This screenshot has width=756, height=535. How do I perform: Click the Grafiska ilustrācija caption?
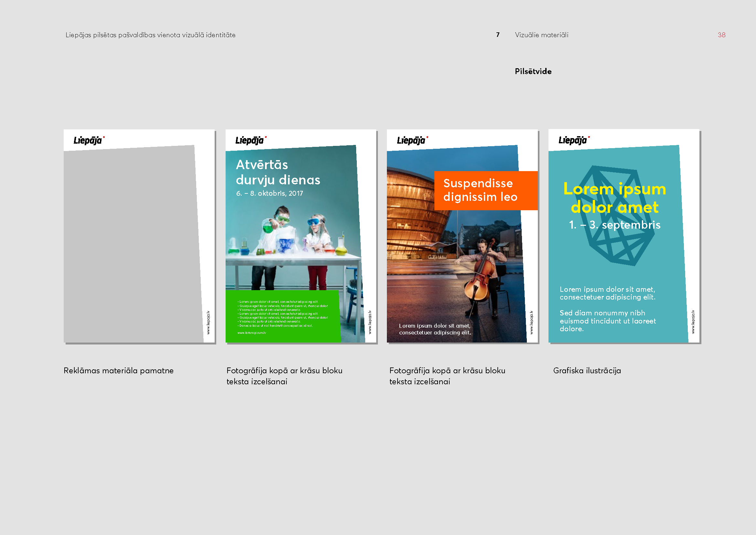point(587,371)
